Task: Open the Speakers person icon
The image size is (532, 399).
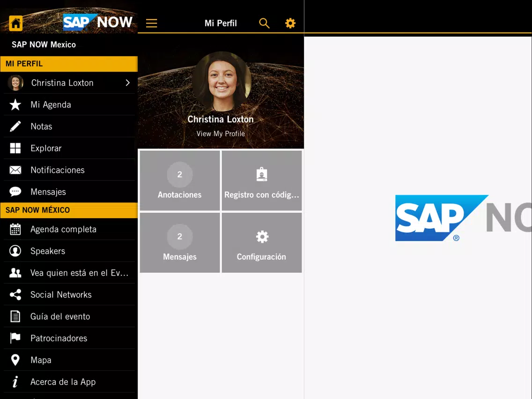Action: (x=15, y=251)
